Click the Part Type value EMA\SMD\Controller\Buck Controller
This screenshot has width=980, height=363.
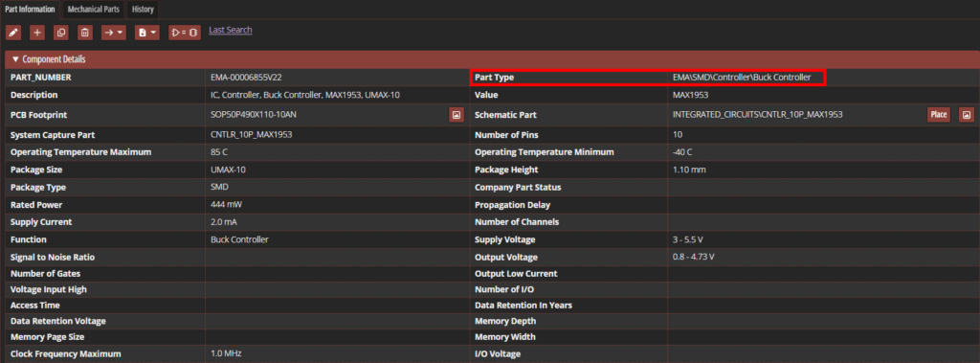(742, 78)
